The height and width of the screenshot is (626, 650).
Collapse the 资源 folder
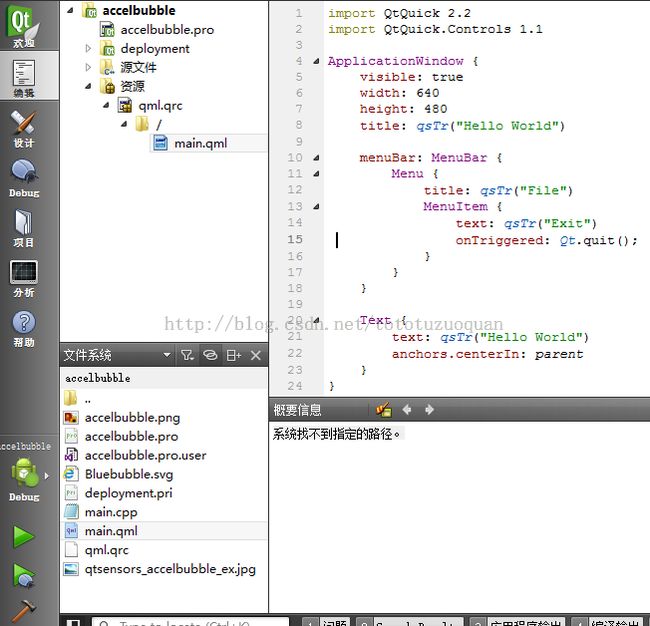(x=88, y=86)
